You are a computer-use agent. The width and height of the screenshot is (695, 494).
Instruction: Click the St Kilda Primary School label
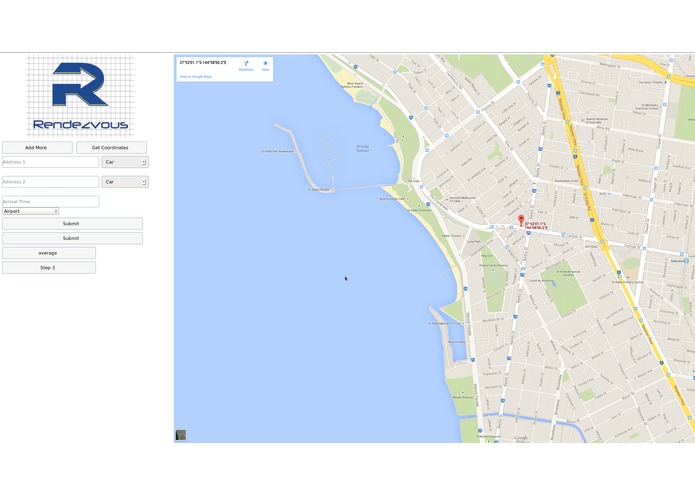pos(627,282)
